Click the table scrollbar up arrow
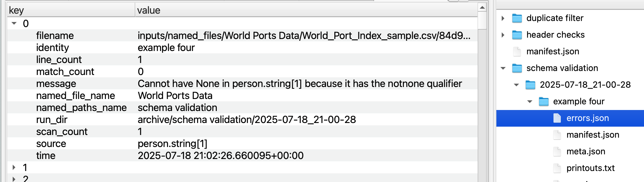This screenshot has height=182, width=644. [482, 7]
